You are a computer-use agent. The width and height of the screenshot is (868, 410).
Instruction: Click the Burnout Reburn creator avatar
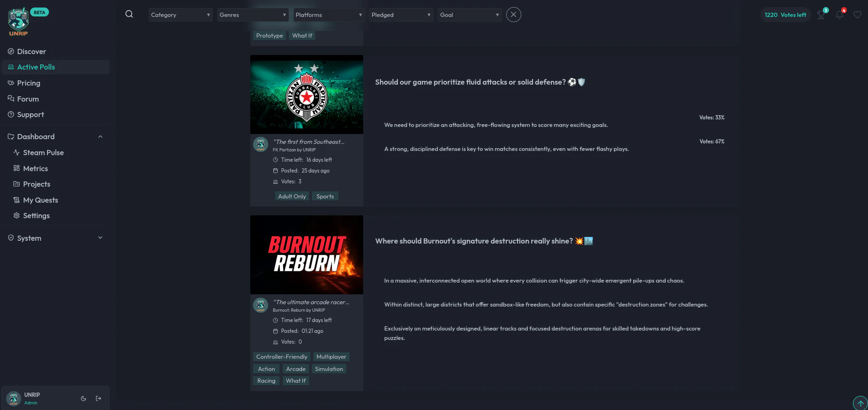261,305
